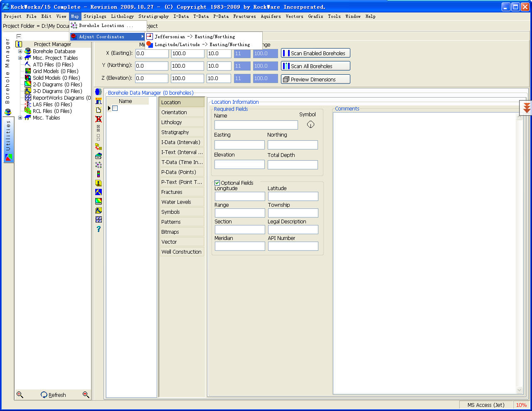Choose Borehole Locations from Map menu
Screen dimensions: 532x411
point(108,25)
